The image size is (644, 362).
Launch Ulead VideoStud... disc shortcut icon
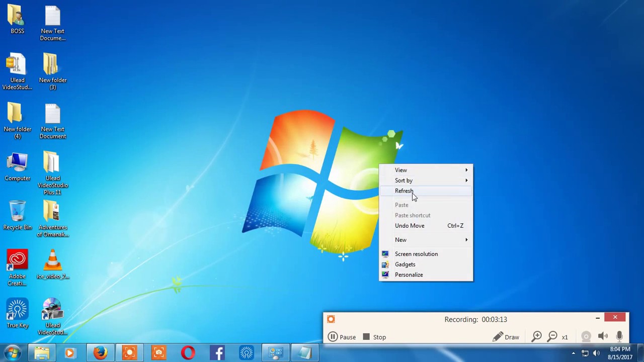pos(52,317)
